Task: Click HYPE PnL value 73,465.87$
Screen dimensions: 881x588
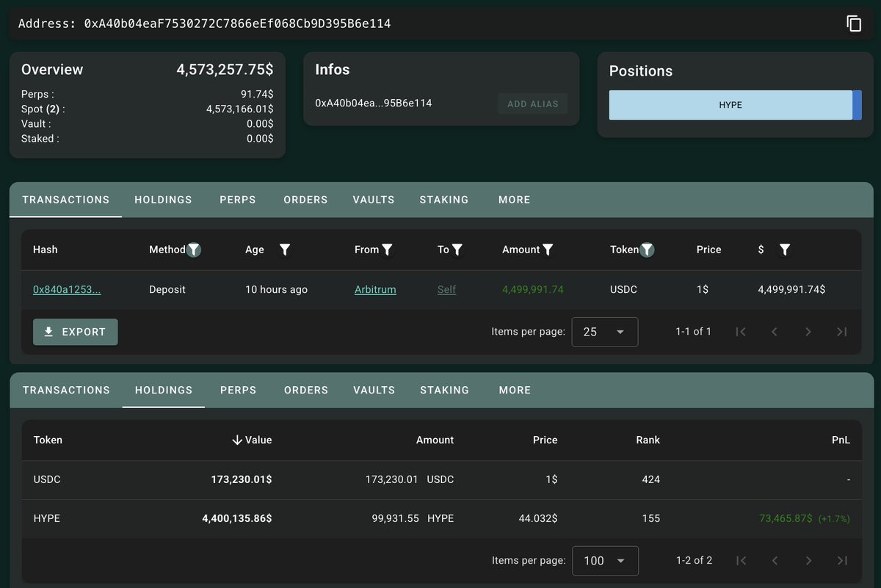Action: point(786,519)
